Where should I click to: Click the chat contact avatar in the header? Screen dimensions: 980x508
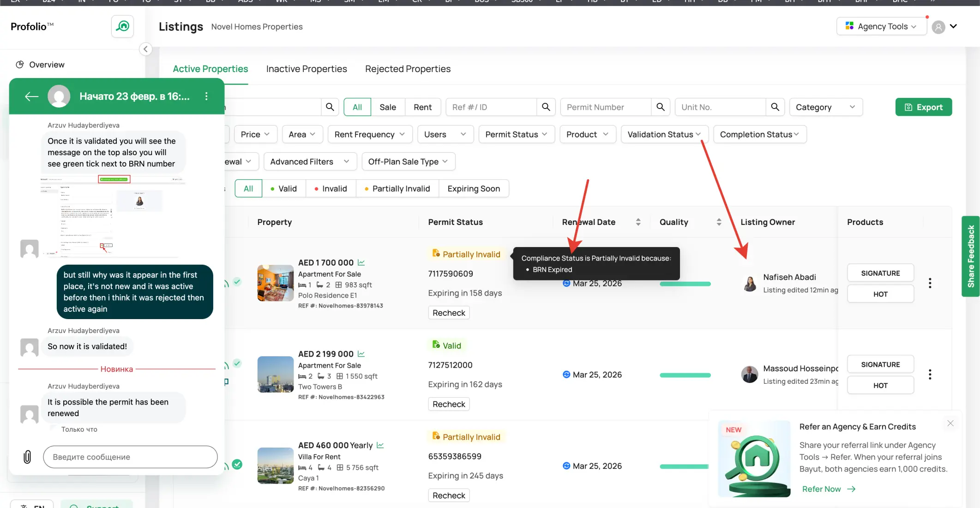59,96
